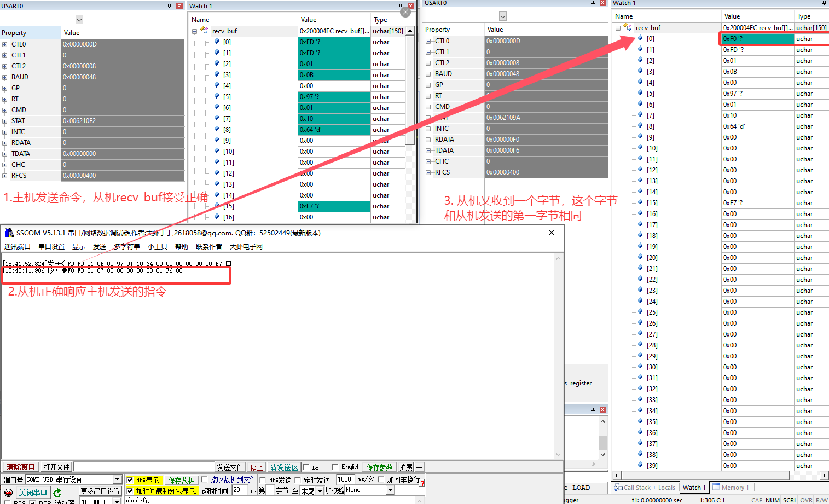Uncheck the HEX显示 checkbox
The width and height of the screenshot is (829, 504).
coord(130,480)
